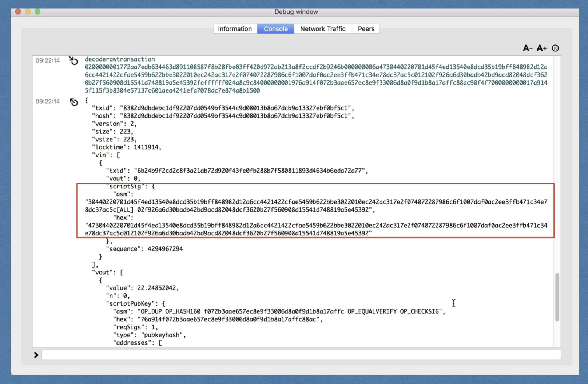Viewport: 588px width, 384px height.
Task: Increase console font size with A+
Action: point(542,48)
